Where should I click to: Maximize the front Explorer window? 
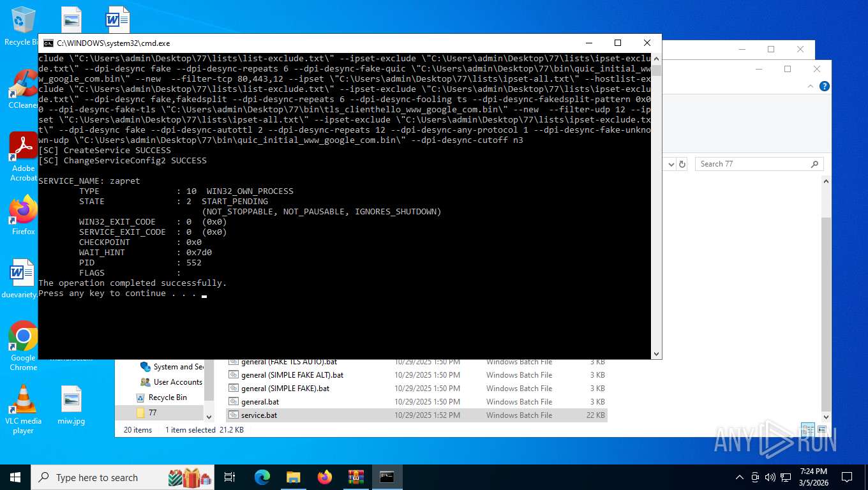(x=788, y=69)
